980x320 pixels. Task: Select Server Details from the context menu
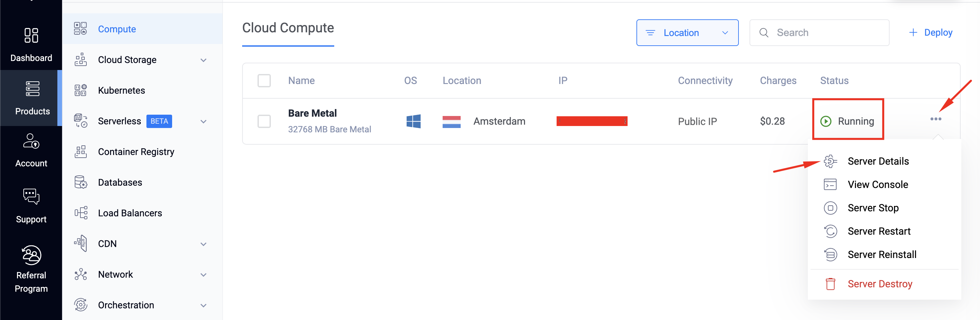tap(878, 161)
